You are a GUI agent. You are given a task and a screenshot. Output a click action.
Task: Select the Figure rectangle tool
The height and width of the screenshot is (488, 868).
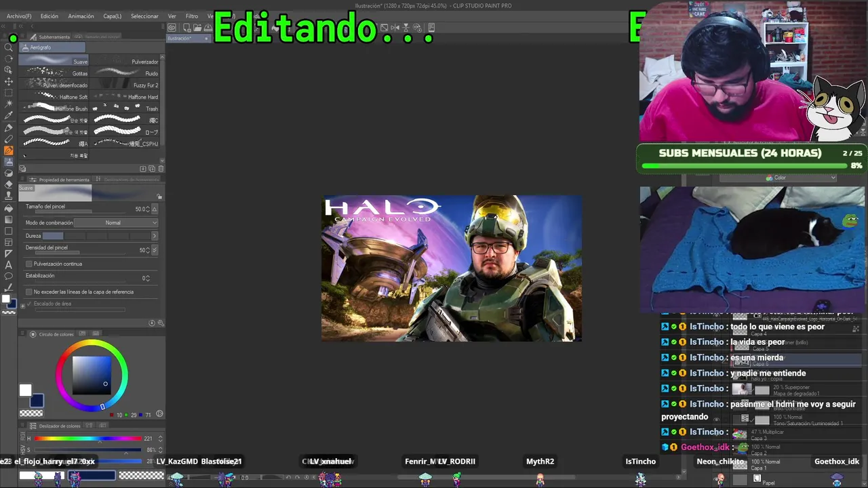click(9, 230)
